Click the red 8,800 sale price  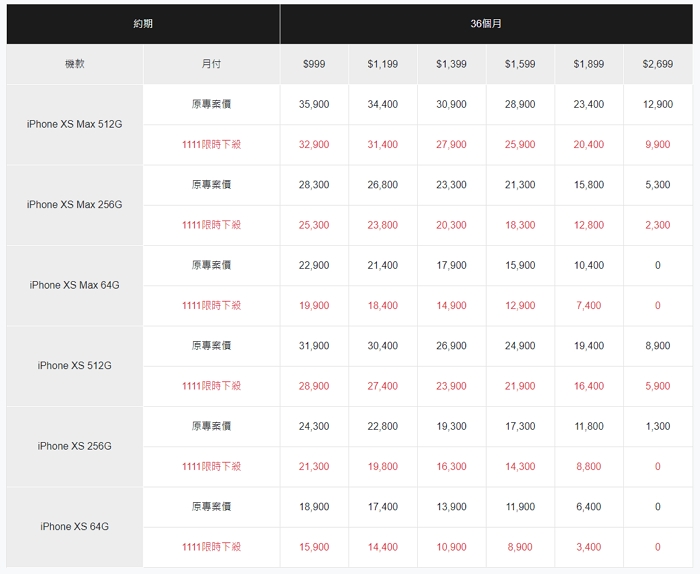(589, 467)
